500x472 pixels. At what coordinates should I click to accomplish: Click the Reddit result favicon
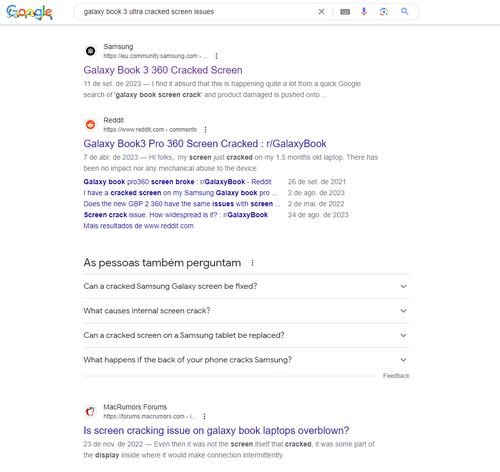click(x=90, y=125)
